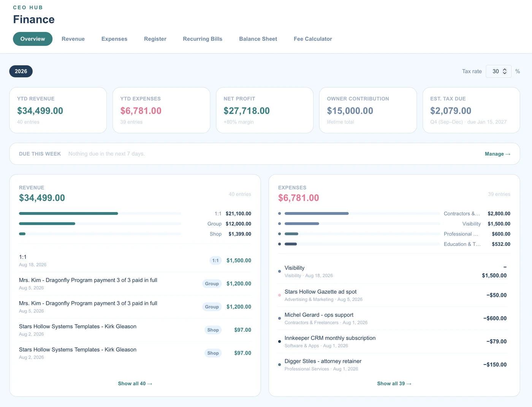Click the Group revenue progress bar
Screen dimensions: 532x407
pos(100,224)
